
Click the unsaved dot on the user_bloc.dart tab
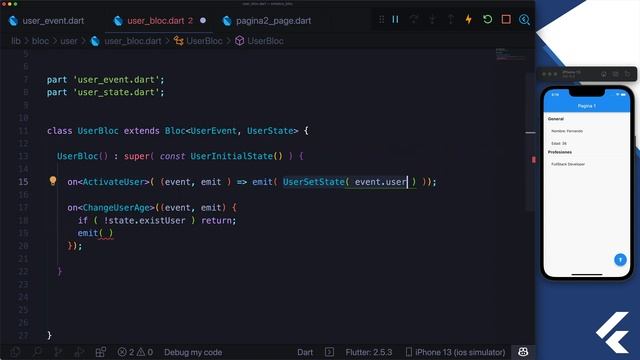point(203,20)
